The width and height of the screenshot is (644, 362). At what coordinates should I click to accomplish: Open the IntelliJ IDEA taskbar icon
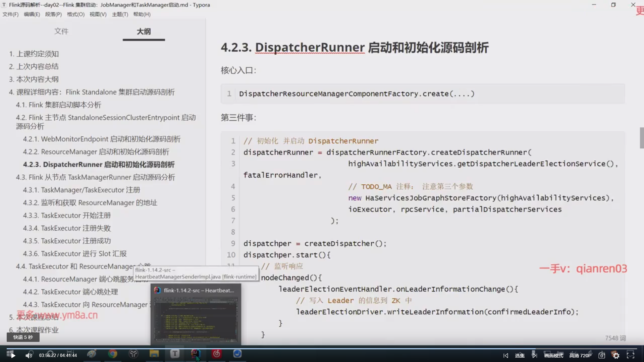coord(196,354)
